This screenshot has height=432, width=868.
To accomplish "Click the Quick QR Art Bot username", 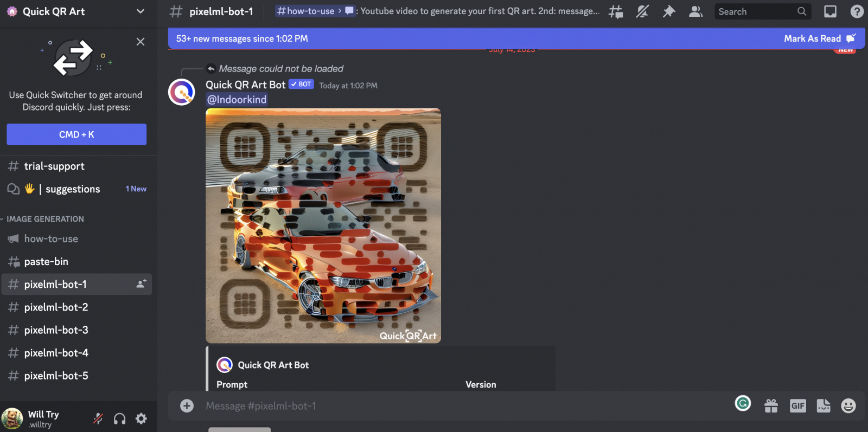I will click(x=246, y=85).
